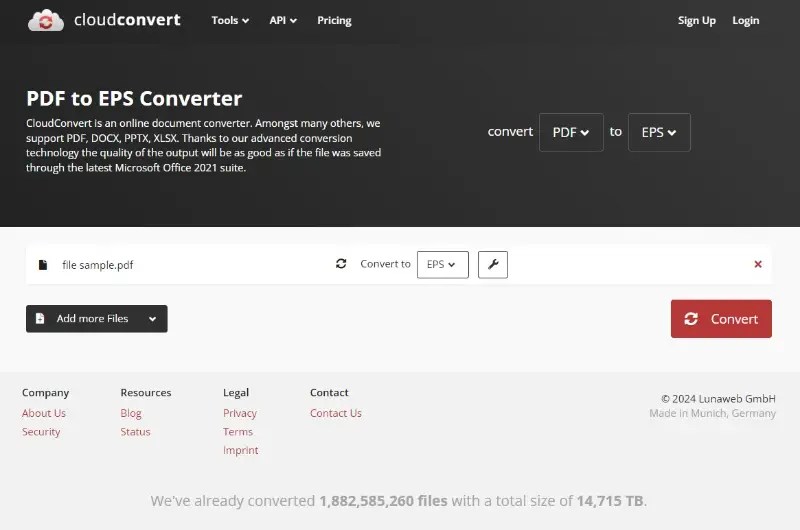Click the 14,715 TB total size figure
The height and width of the screenshot is (530, 800).
[x=610, y=501]
